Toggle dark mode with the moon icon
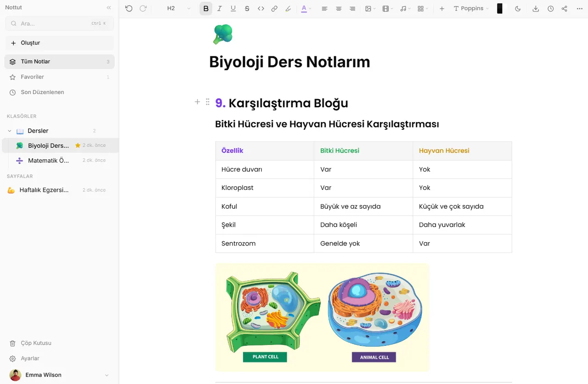Image resolution: width=588 pixels, height=384 pixels. pyautogui.click(x=518, y=8)
